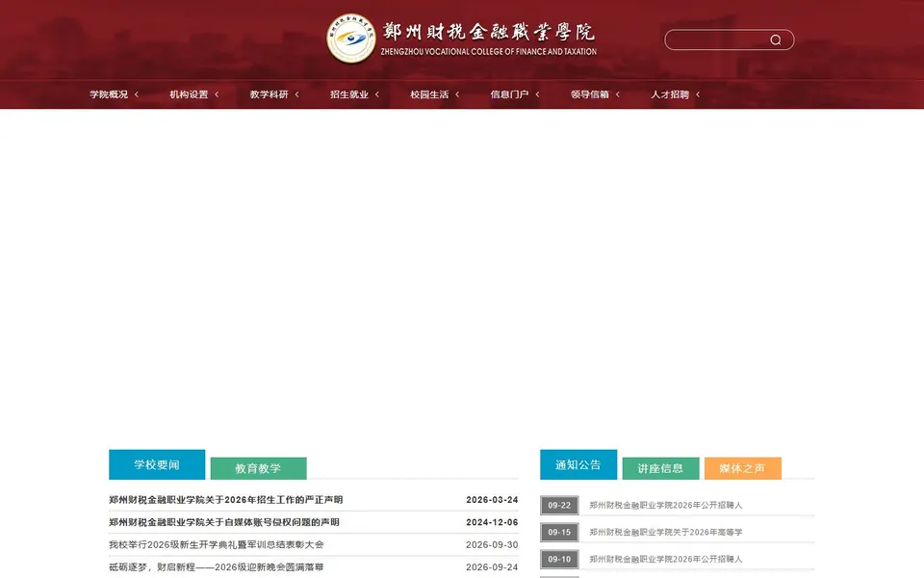Open the notice 关于2026年高等学

(666, 532)
